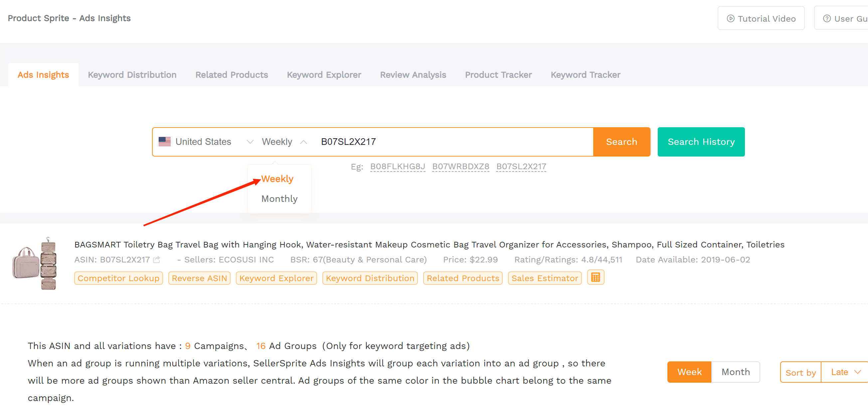This screenshot has height=413, width=868.
Task: Click the Date Available: 2019-06-02 text
Action: 692,259
